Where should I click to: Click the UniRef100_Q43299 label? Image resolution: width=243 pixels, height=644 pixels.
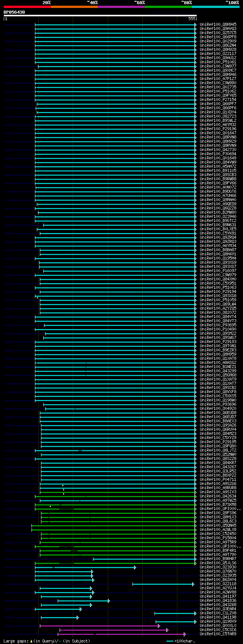pyautogui.click(x=218, y=371)
